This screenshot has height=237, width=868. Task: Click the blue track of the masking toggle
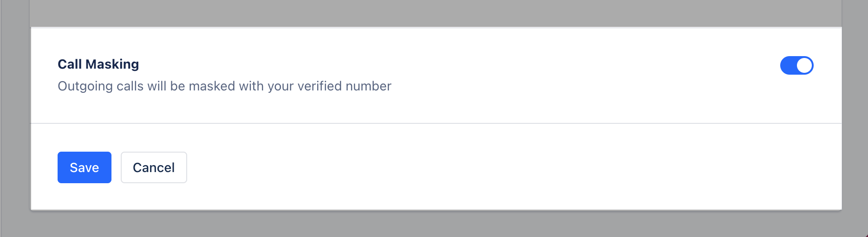point(788,65)
